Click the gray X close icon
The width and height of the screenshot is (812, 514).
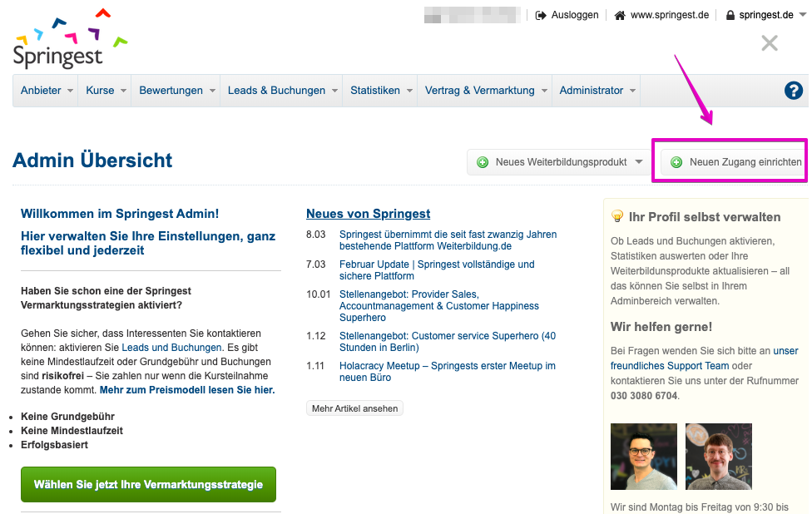[x=770, y=43]
